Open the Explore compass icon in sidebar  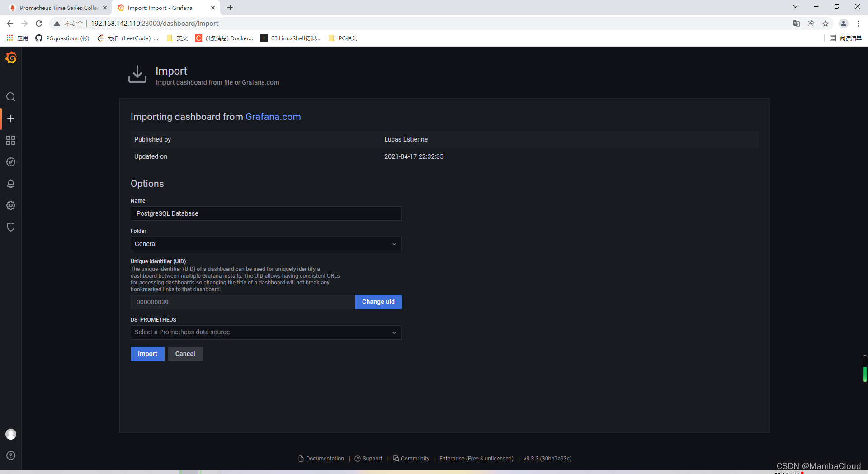click(11, 162)
